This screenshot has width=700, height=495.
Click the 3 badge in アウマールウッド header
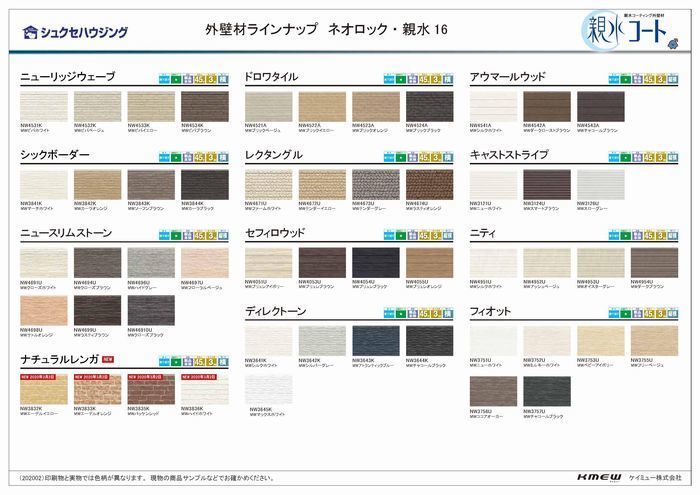click(660, 79)
